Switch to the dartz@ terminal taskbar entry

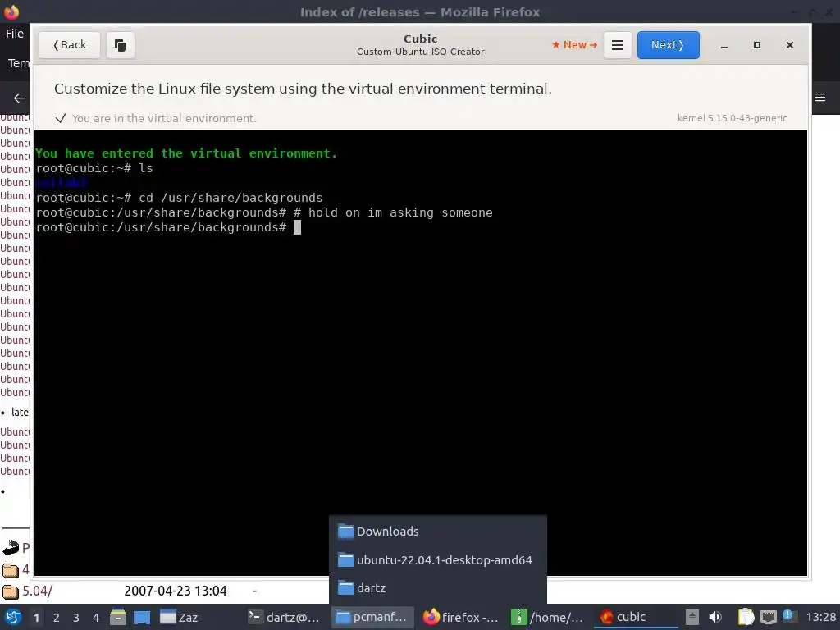pyautogui.click(x=285, y=617)
